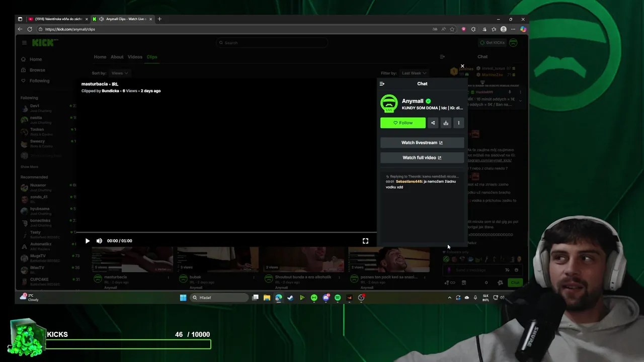Follow the Anymall channel
The image size is (644, 362).
pyautogui.click(x=403, y=123)
